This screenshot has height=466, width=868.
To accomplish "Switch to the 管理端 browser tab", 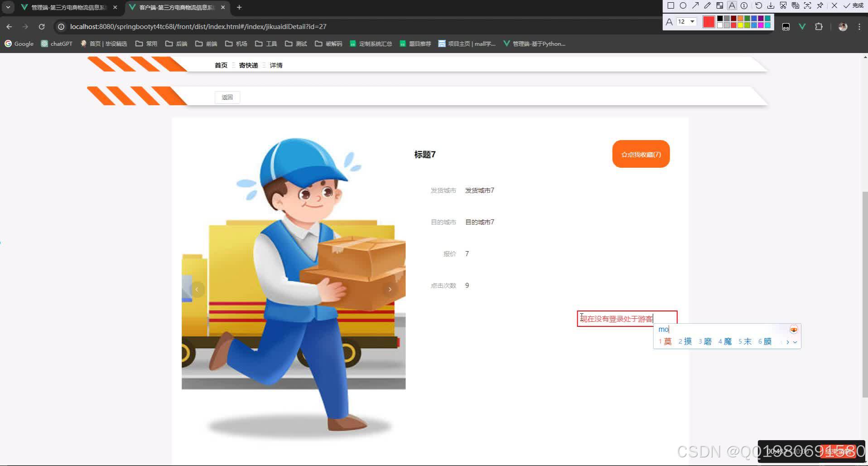I will (68, 7).
